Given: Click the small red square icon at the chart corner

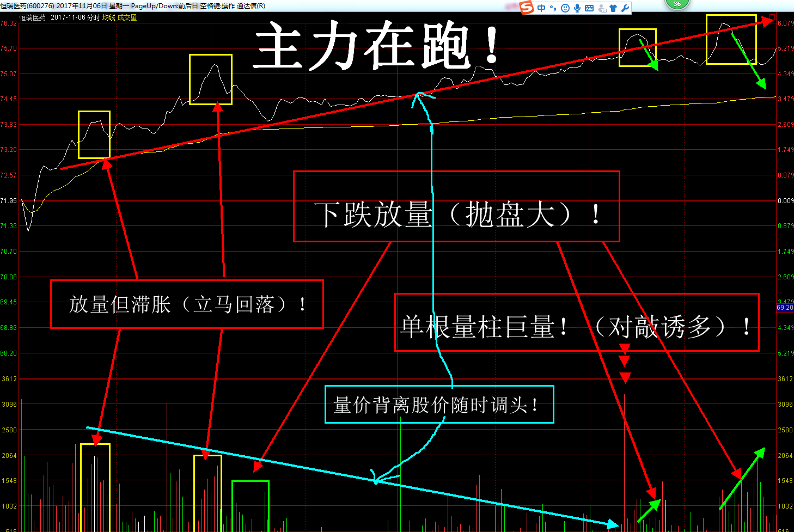Looking at the screenshot, I should click(772, 17).
